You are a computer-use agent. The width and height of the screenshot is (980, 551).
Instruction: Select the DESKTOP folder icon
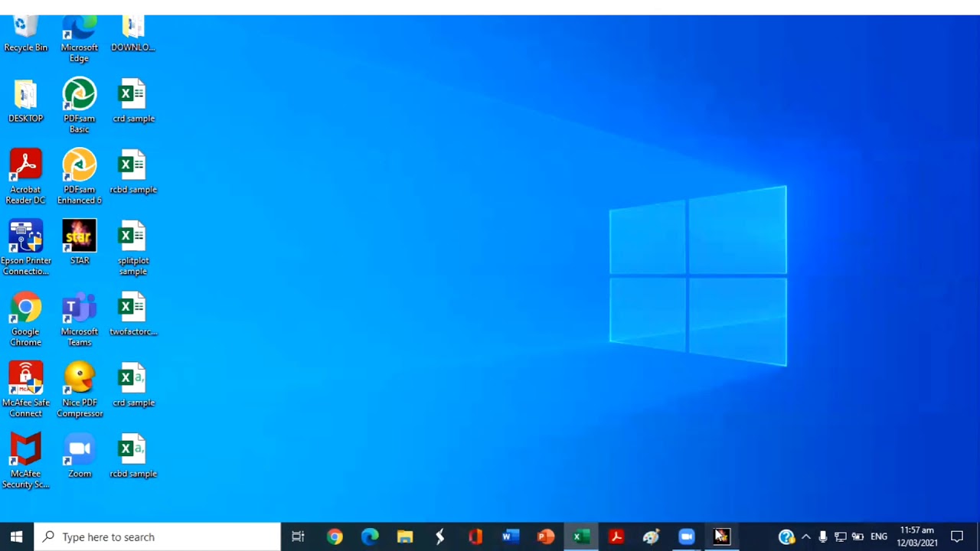25,102
